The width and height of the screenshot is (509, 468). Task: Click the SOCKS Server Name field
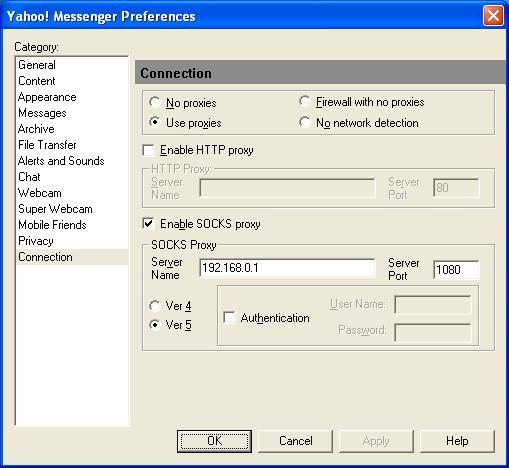point(287,268)
